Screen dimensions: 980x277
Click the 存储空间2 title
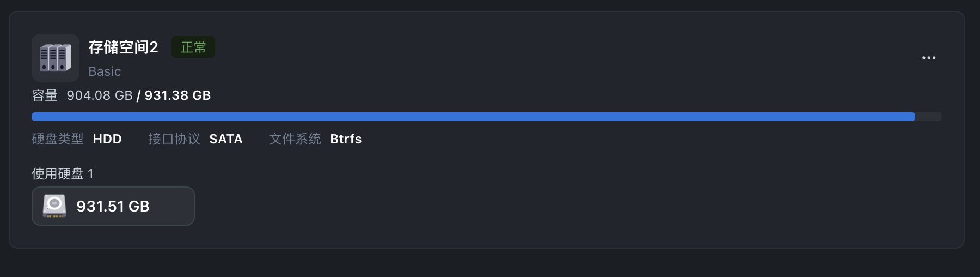tap(124, 47)
